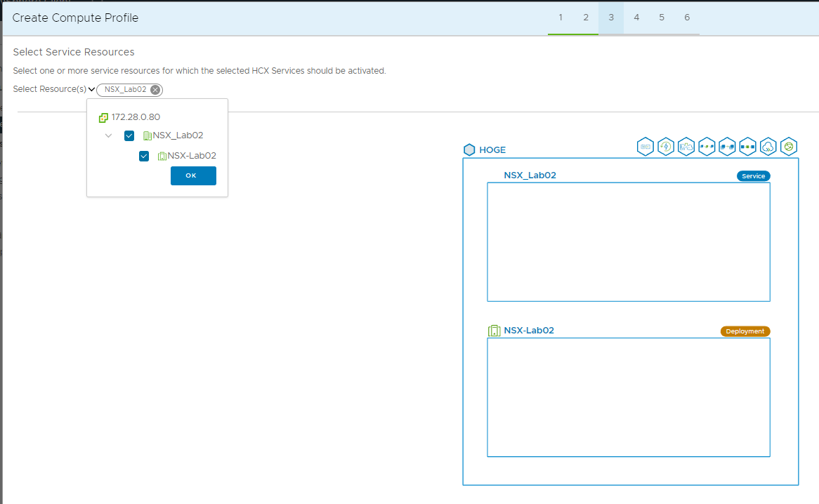The image size is (819, 504).
Task: Click the NSX-Lab02 deployment box title
Action: [x=529, y=330]
